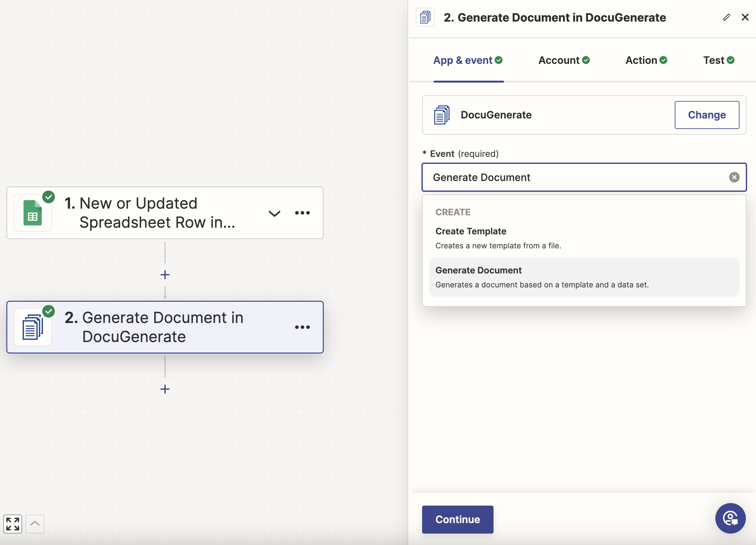
Task: Click the collapse-up arrow button at bottom left
Action: point(35,524)
